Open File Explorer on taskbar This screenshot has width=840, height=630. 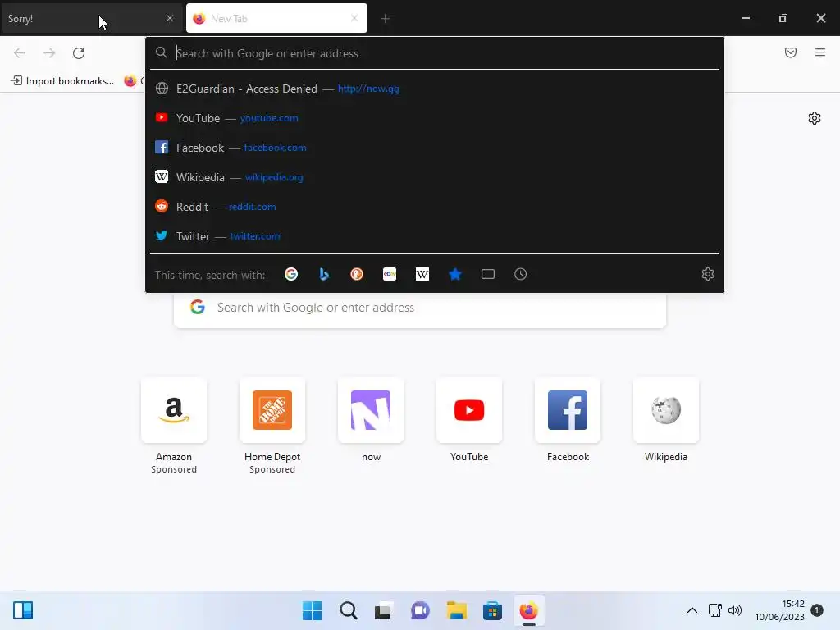point(456,610)
